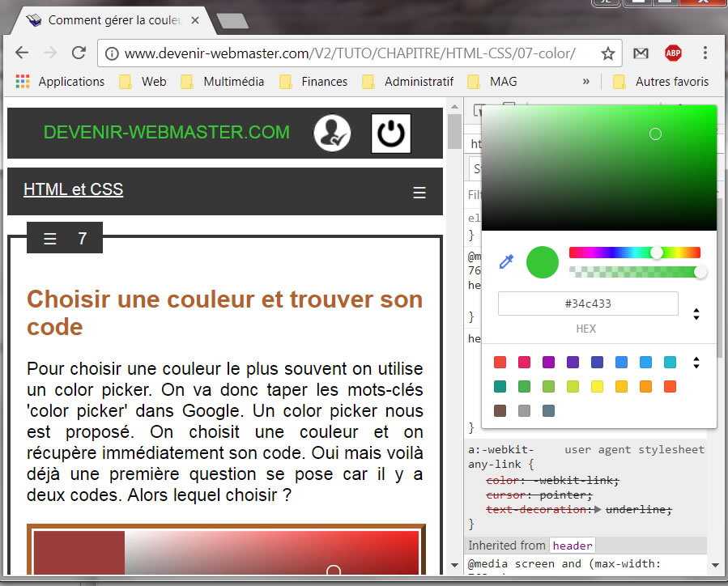The width and height of the screenshot is (728, 586).
Task: Open the Autres favoris folder
Action: [661, 82]
